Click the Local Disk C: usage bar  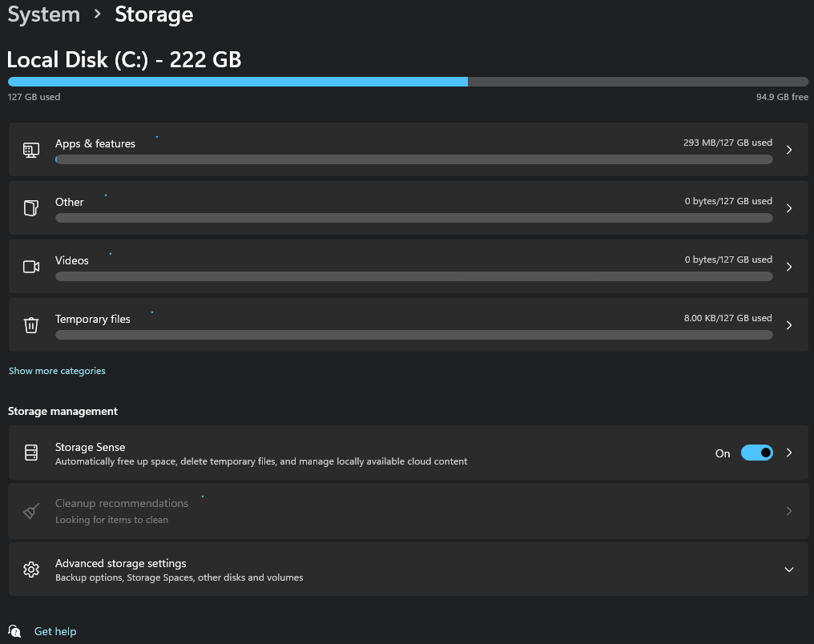point(408,82)
